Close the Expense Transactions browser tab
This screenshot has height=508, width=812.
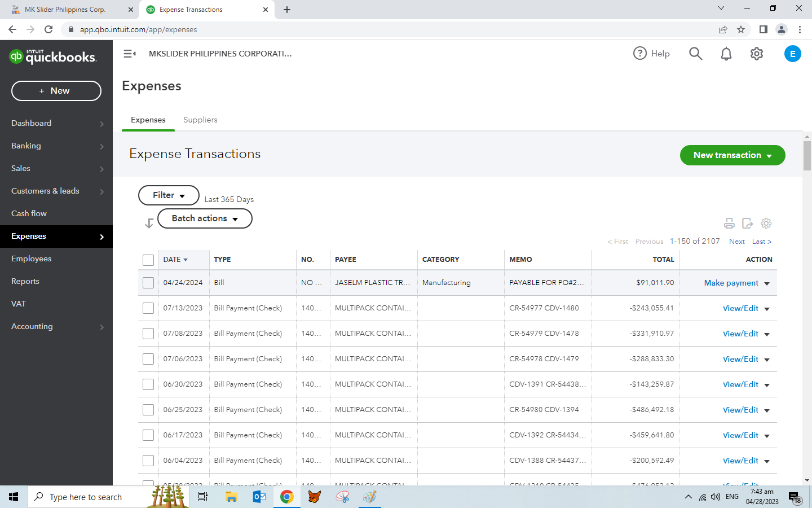click(266, 10)
